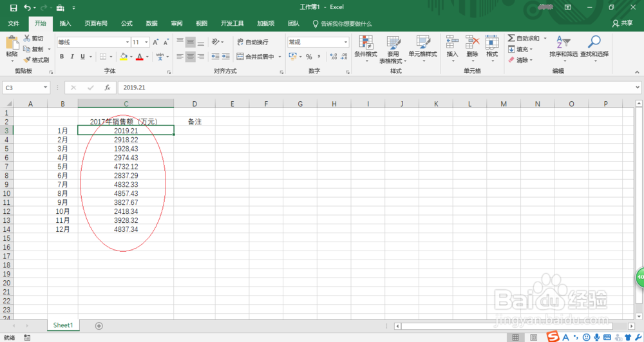Open fill color dropdown arrow
Image resolution: width=644 pixels, height=342 pixels.
(131, 57)
